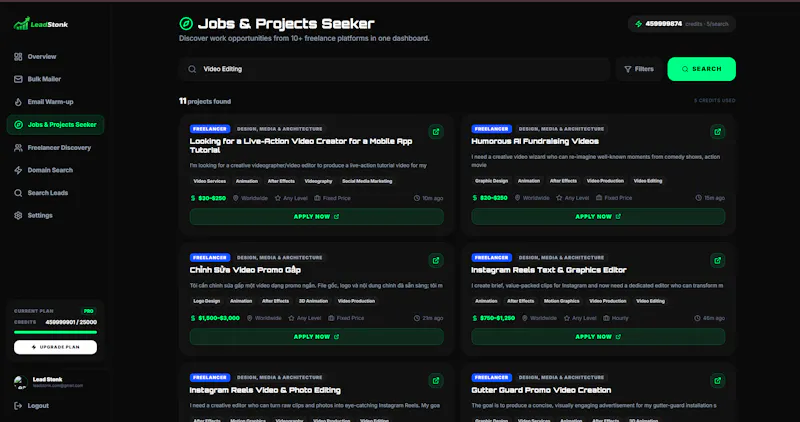This screenshot has height=422, width=800.
Task: Click the PRO plan badge
Action: coord(89,311)
